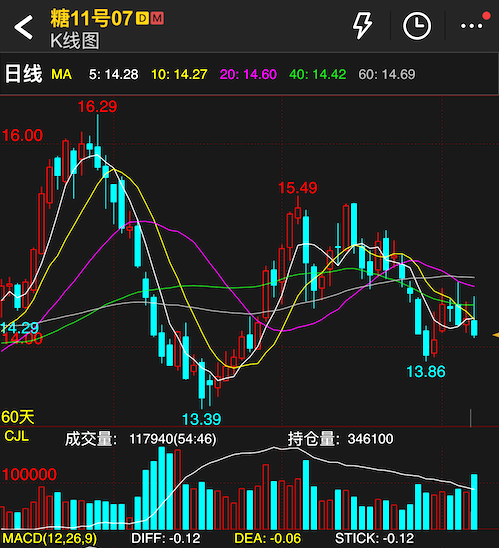Tap the 15.49 peak price label
This screenshot has height=548, width=499.
pos(297,188)
